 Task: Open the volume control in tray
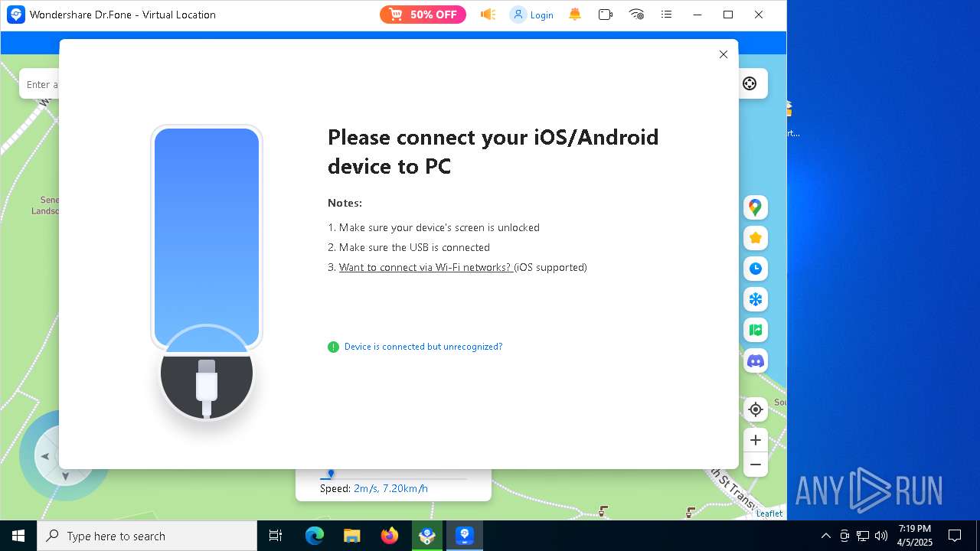(x=881, y=536)
